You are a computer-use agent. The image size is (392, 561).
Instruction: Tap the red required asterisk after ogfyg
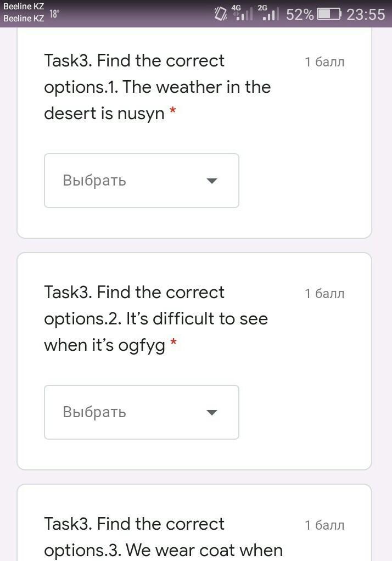(x=173, y=344)
